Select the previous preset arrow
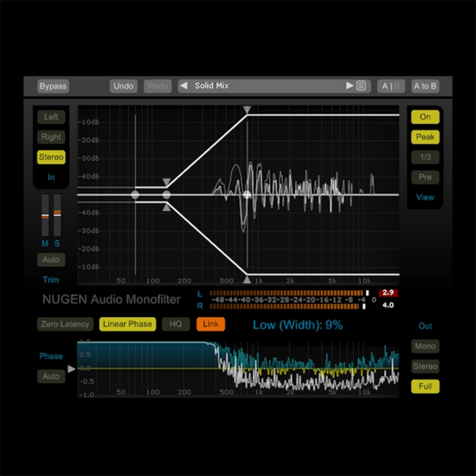This screenshot has width=476, height=476. click(184, 86)
